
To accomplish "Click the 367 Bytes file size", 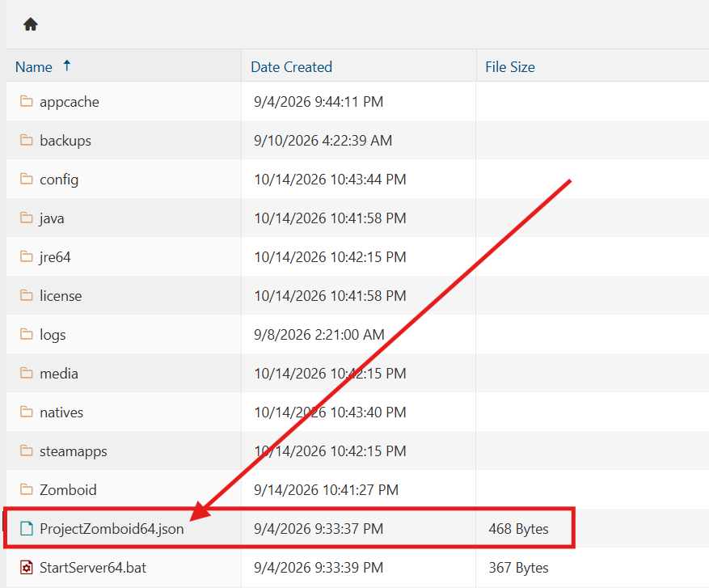I will point(518,568).
